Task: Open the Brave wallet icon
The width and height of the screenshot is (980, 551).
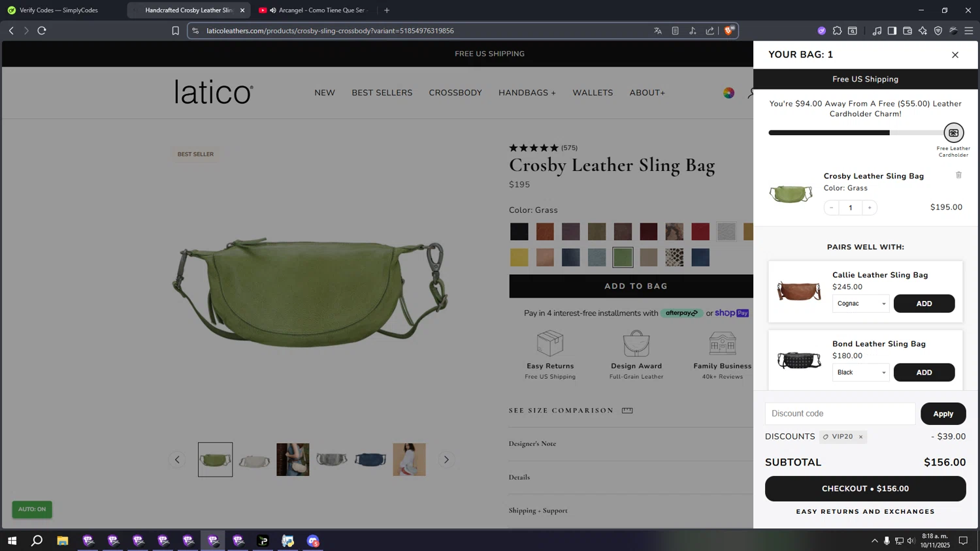Action: pyautogui.click(x=907, y=31)
